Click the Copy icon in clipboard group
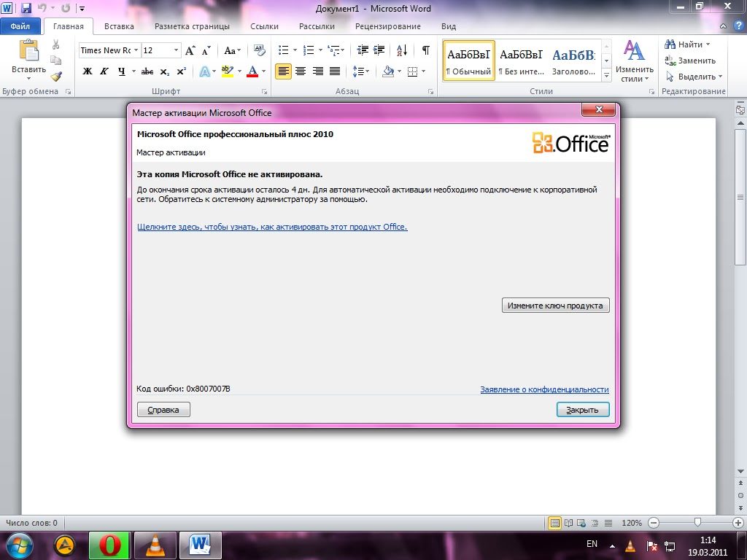The height and width of the screenshot is (560, 747). [55, 61]
